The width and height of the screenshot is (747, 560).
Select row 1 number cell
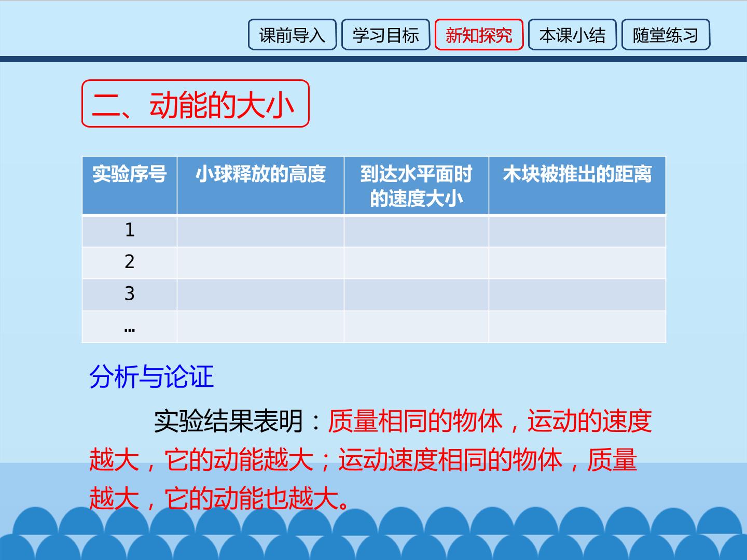pyautogui.click(x=130, y=231)
